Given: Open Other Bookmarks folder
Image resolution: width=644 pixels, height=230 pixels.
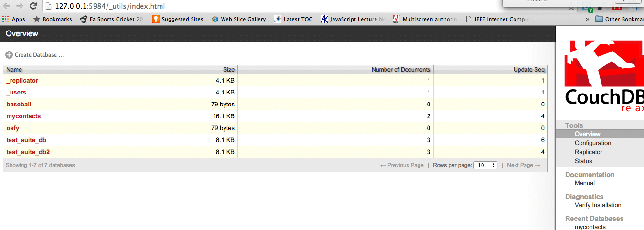Looking at the screenshot, I should pos(619,19).
